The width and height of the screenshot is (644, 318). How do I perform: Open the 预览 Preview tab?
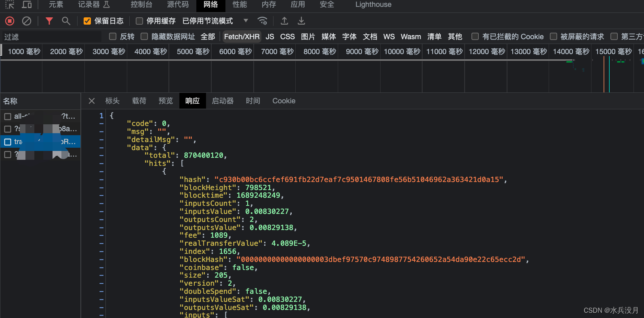point(166,101)
